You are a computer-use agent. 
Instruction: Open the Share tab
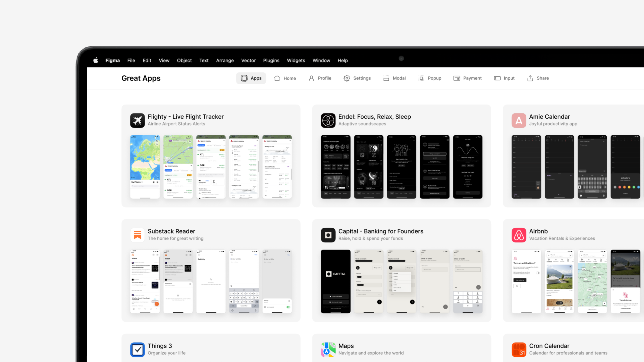pyautogui.click(x=538, y=78)
